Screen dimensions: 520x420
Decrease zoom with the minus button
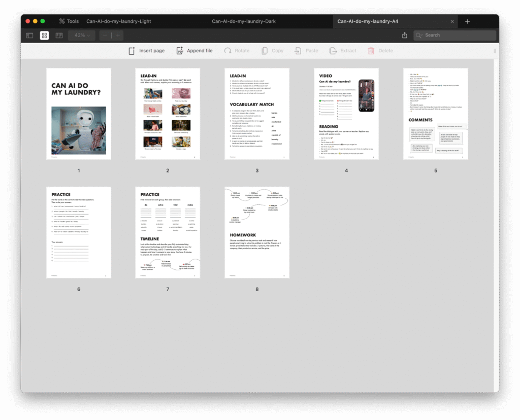coord(105,36)
